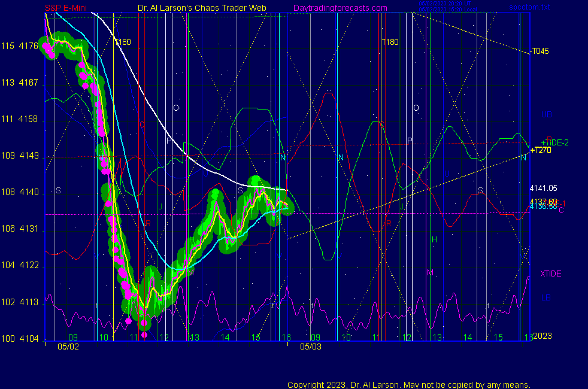Click the magenta M marker letter
Image resolution: width=588 pixels, height=389 pixels.
pyautogui.click(x=429, y=273)
